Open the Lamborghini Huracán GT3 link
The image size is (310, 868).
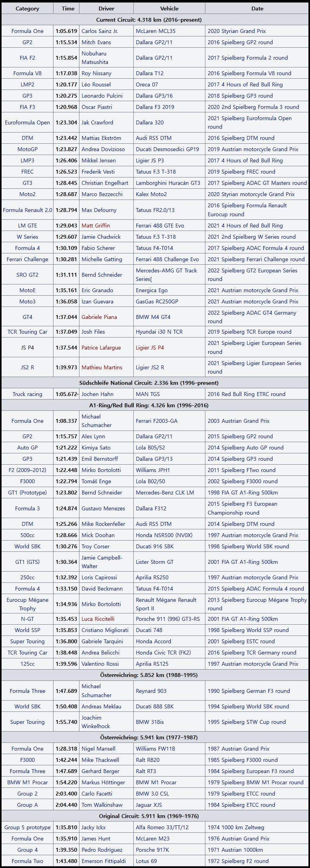[x=168, y=183]
